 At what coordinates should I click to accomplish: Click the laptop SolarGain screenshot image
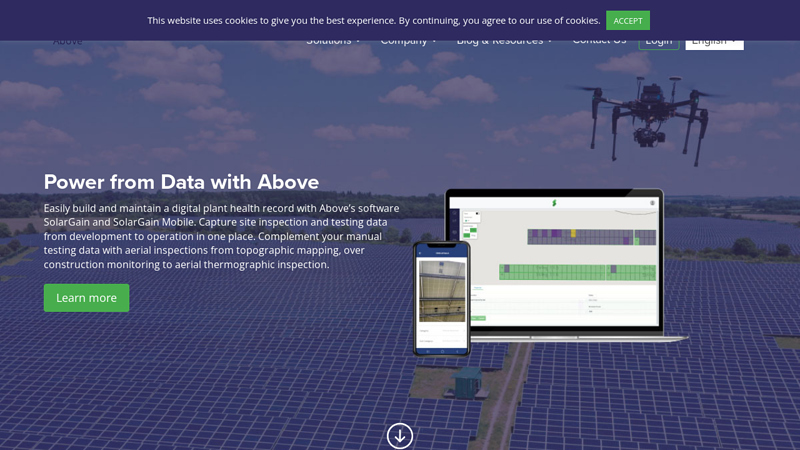pyautogui.click(x=566, y=265)
